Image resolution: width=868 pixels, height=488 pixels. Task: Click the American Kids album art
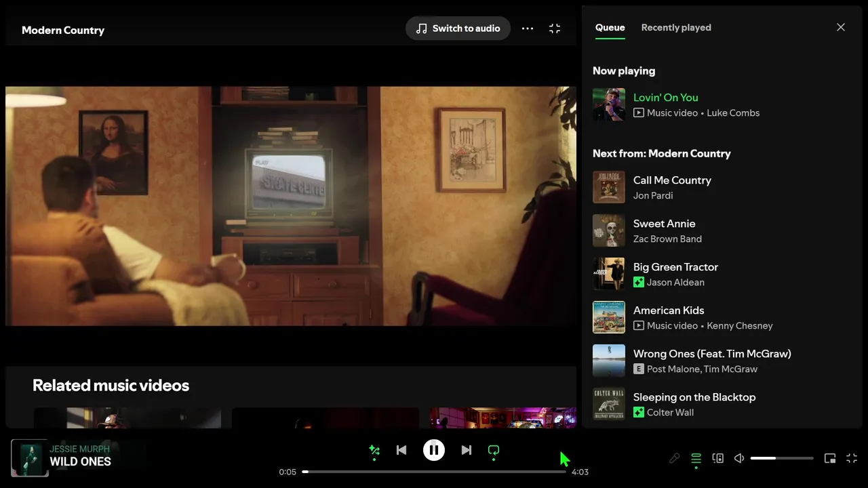pyautogui.click(x=609, y=317)
